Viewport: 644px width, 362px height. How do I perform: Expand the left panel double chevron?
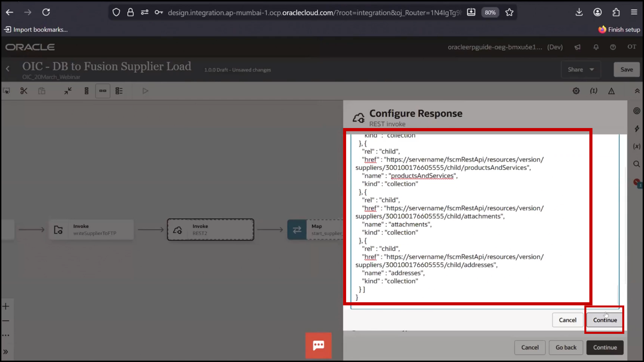point(6,352)
